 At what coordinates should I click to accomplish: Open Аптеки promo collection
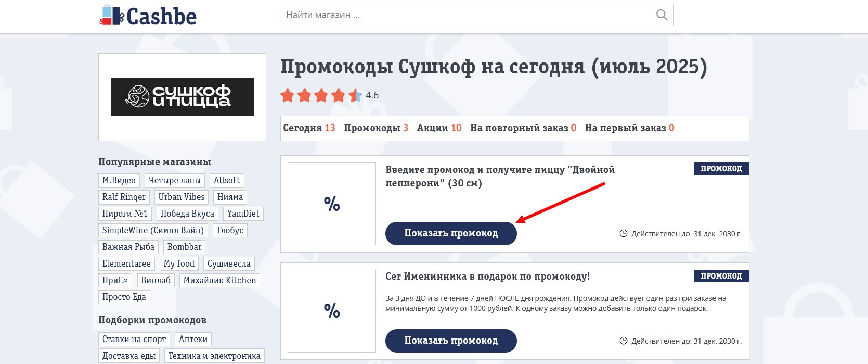[193, 339]
